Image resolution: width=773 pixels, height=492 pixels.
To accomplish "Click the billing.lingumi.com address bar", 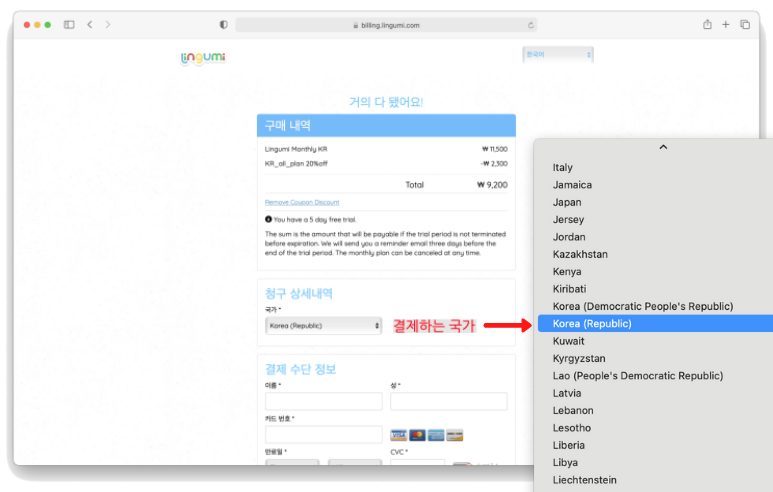I will (386, 25).
